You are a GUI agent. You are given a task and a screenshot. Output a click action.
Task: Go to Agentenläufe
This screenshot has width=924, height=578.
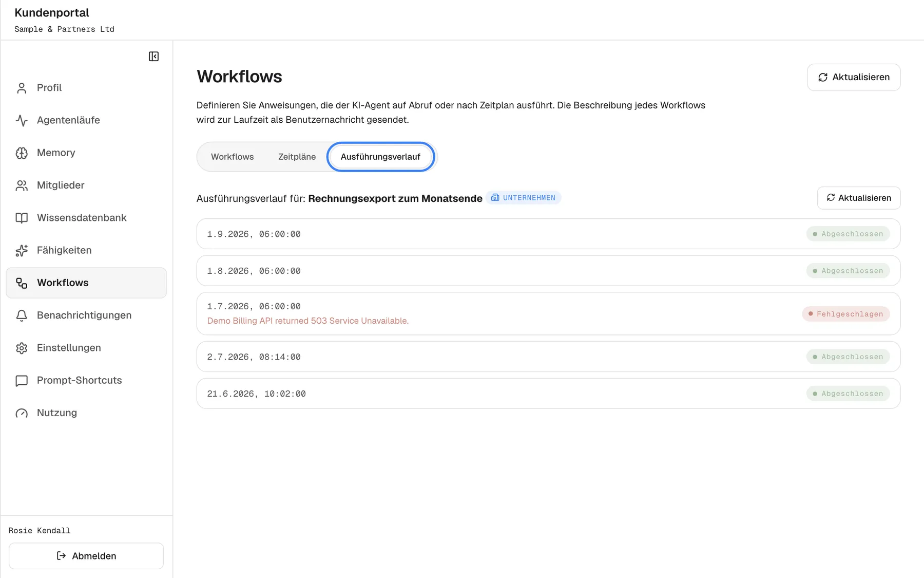pos(86,120)
